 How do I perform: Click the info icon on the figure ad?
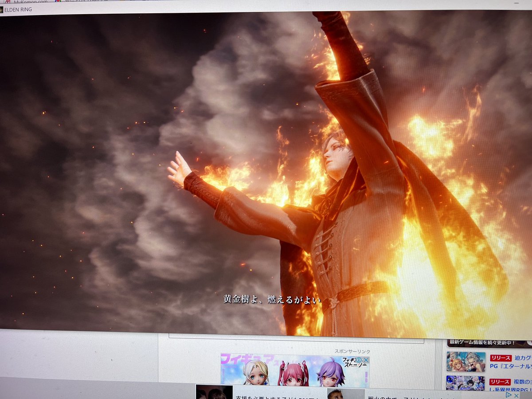point(359,360)
